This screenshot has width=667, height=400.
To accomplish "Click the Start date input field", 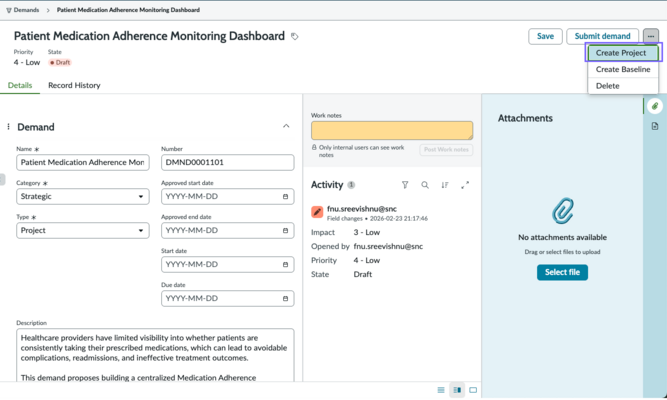I will pyautogui.click(x=228, y=265).
